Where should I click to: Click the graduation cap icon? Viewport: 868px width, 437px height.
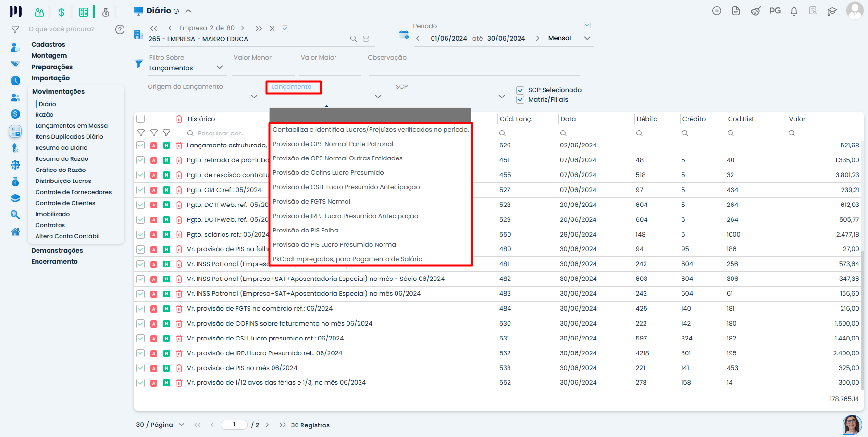coord(832,11)
